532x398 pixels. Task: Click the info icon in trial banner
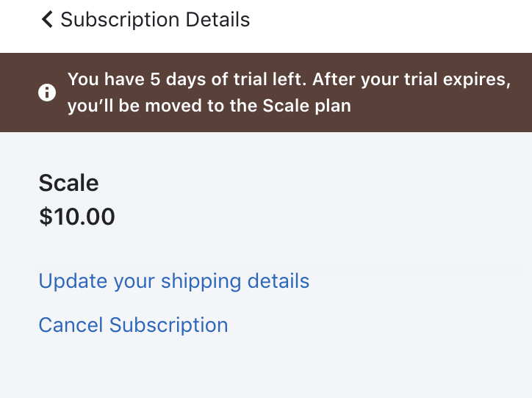click(47, 93)
